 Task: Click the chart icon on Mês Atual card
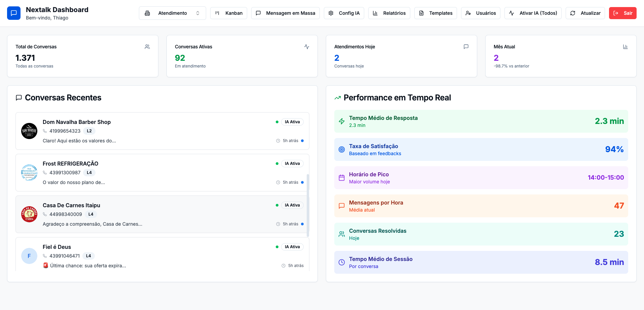pyautogui.click(x=625, y=47)
